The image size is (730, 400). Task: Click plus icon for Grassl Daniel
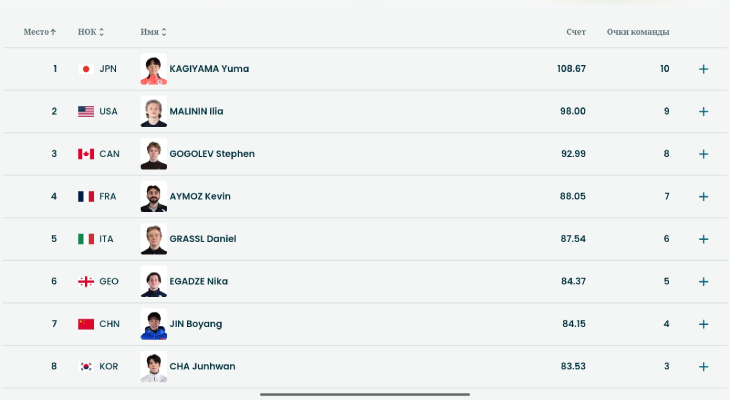click(703, 239)
